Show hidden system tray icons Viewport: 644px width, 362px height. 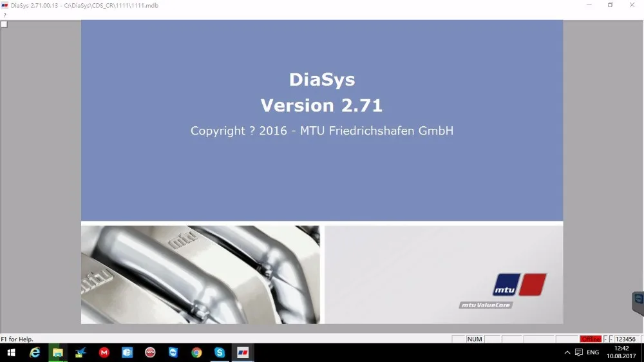pos(567,352)
